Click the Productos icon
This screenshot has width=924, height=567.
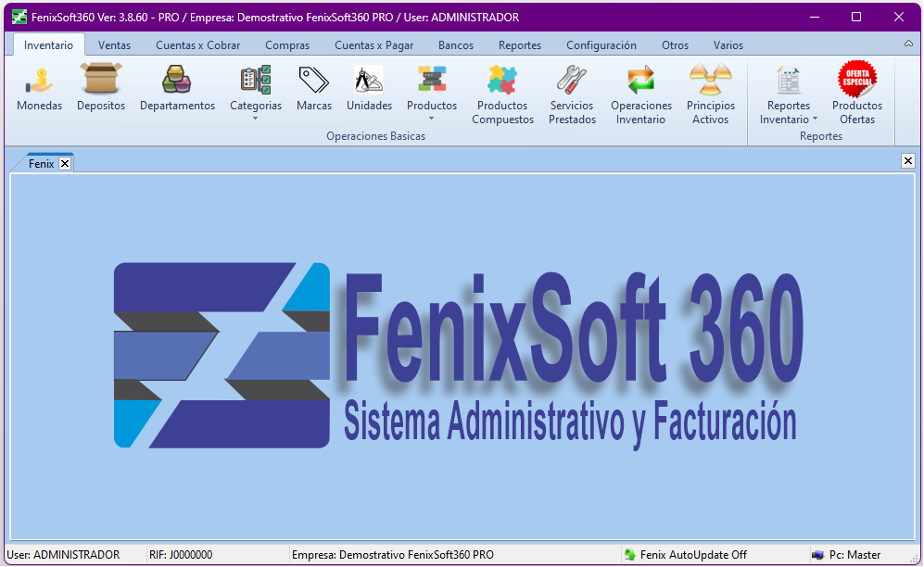click(432, 80)
